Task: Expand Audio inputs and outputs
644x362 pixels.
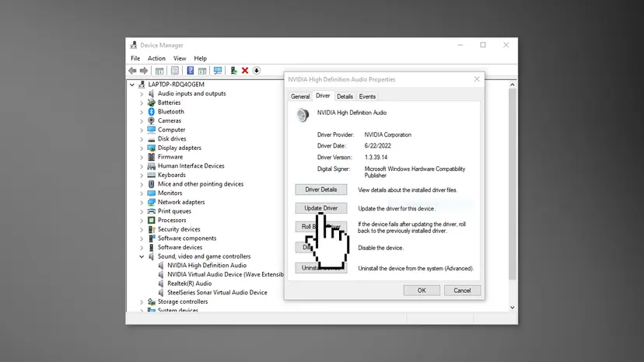Action: pos(142,94)
